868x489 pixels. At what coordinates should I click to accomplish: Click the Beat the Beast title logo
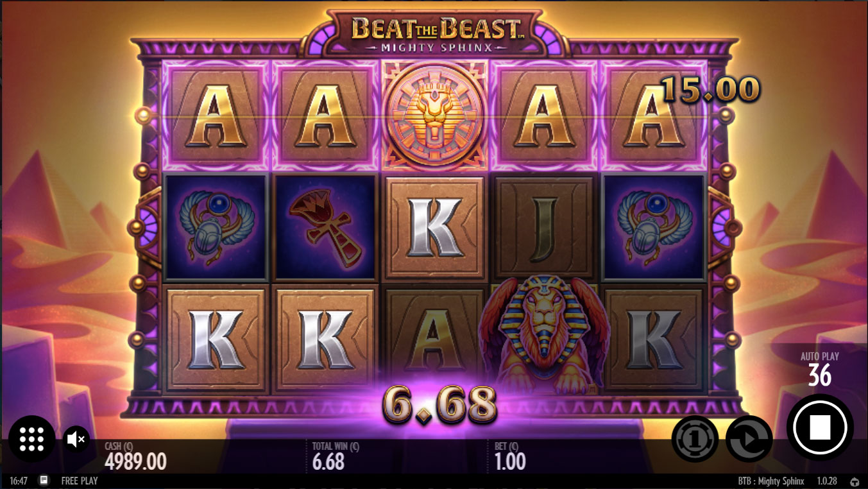(x=436, y=33)
